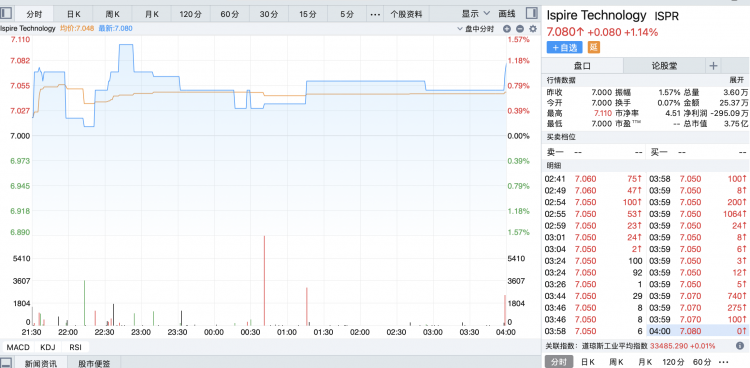This screenshot has height=368, width=750.
Task: Click bottom-left panel toggle icon
Action: click(x=6, y=363)
